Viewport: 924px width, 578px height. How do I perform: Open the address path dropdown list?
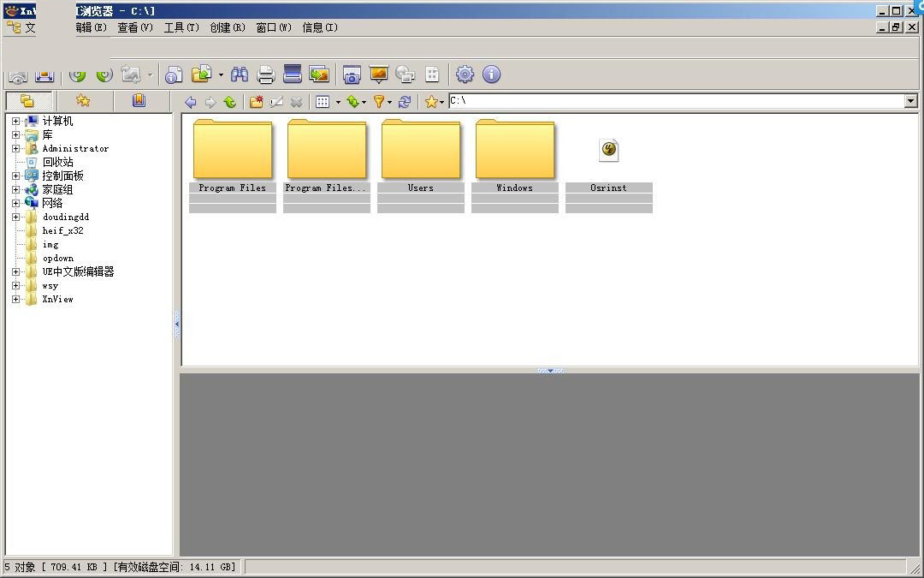tap(910, 101)
